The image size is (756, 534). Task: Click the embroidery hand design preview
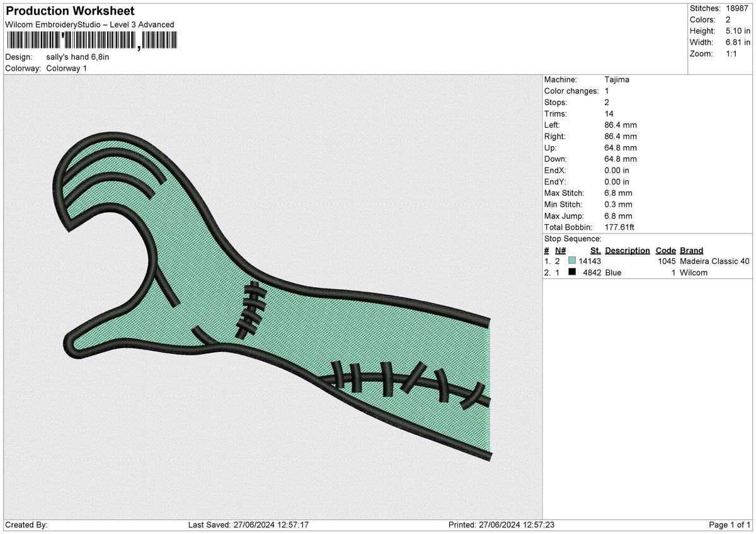tap(272, 296)
